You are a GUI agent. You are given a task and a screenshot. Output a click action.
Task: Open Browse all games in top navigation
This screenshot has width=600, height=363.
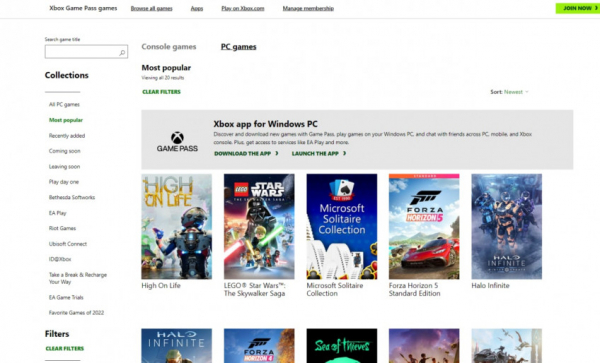click(x=152, y=8)
